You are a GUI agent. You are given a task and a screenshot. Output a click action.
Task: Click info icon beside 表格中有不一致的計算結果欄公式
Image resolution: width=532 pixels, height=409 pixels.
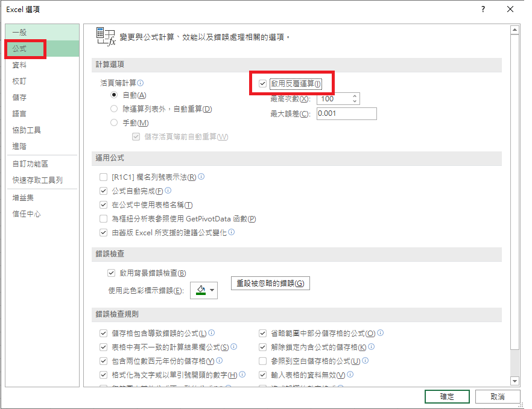[x=234, y=347]
